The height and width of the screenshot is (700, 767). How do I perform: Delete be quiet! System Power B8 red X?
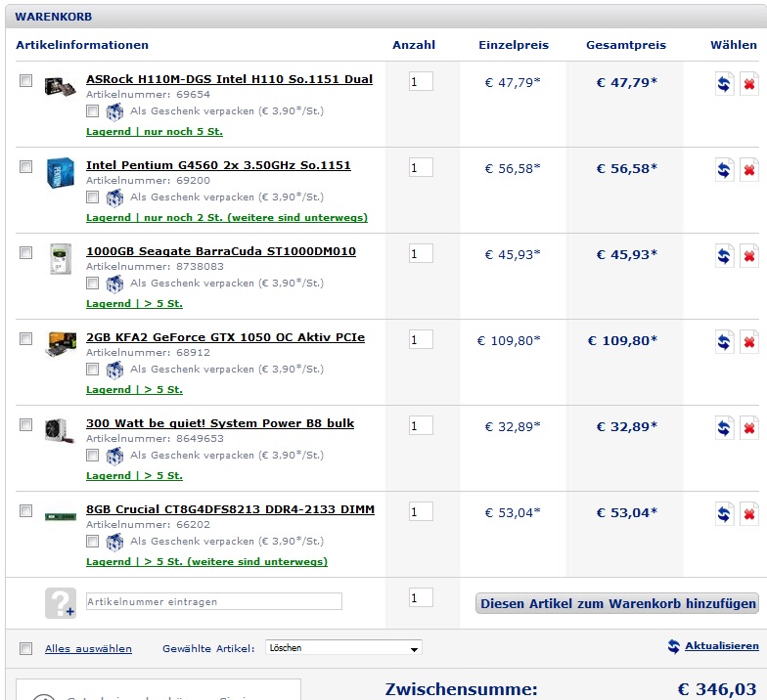tap(749, 428)
